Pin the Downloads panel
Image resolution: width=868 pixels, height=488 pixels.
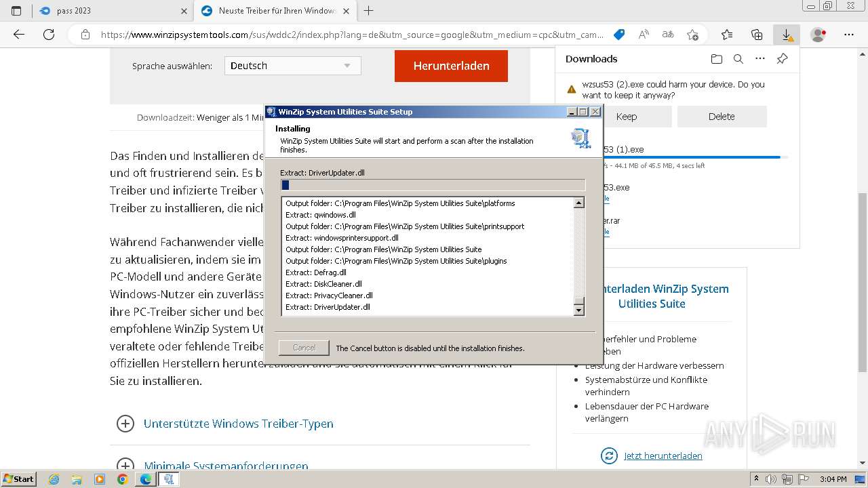782,59
